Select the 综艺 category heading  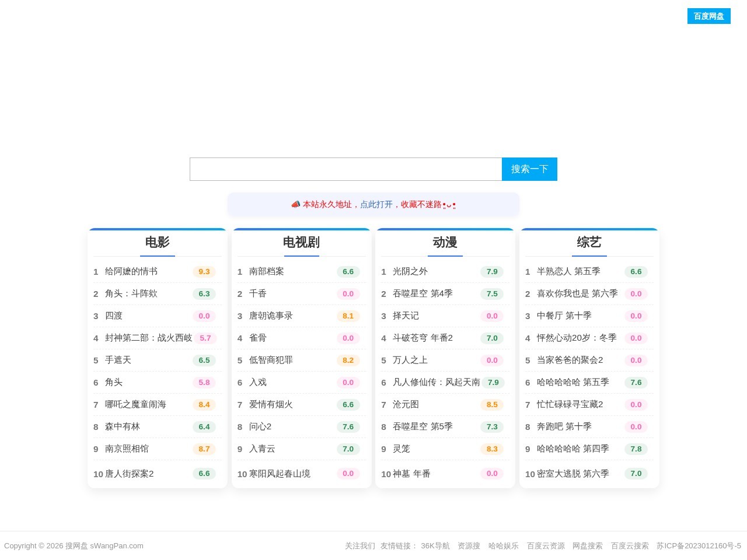coord(589,242)
